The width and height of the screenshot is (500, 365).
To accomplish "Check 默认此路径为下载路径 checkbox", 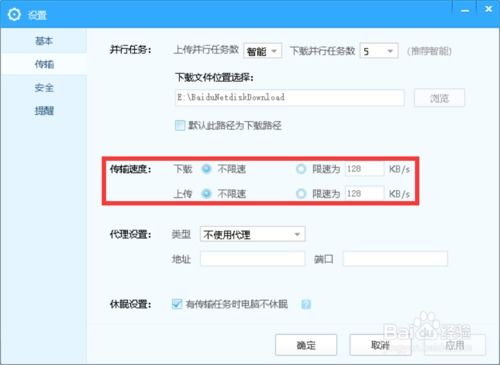I will 180,126.
